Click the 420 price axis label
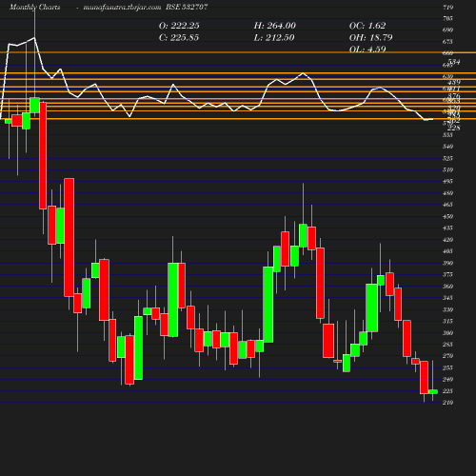 pos(447,240)
